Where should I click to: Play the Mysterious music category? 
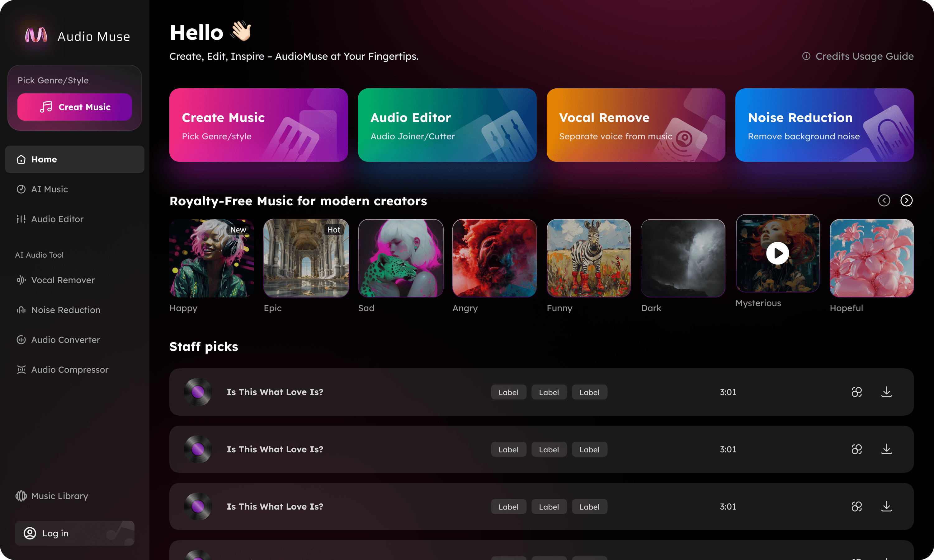(777, 253)
